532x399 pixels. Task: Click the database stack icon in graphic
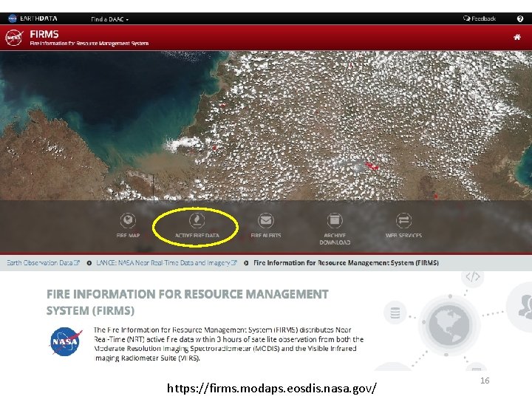point(395,313)
